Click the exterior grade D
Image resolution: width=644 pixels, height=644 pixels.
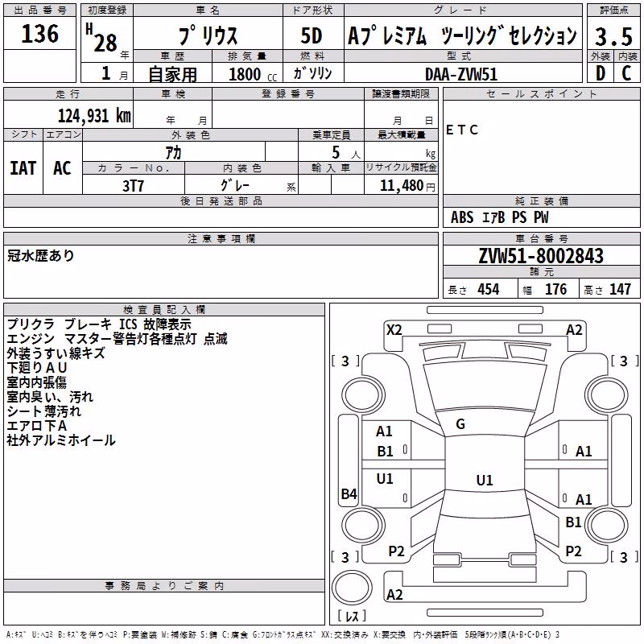coord(601,73)
